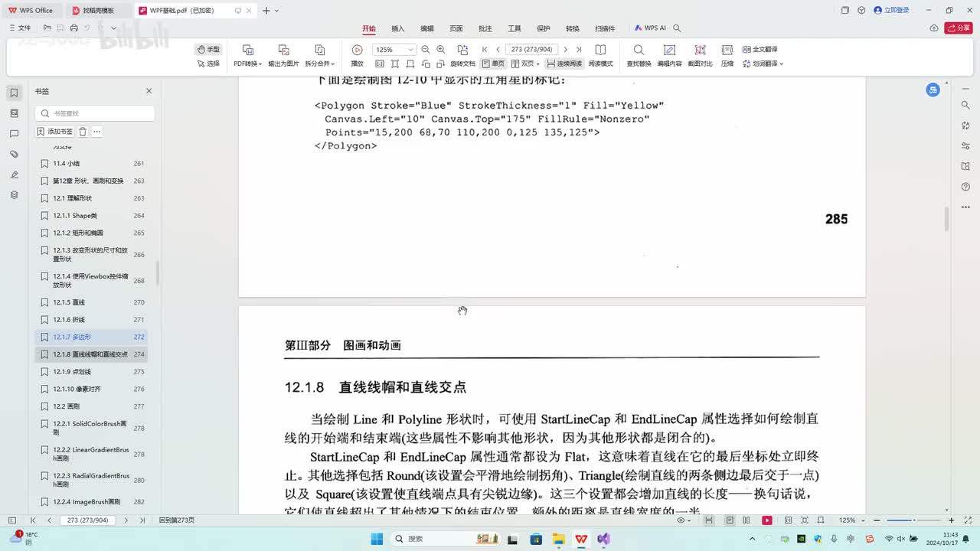Image resolution: width=980 pixels, height=551 pixels.
Task: Click the print icon in quick access bar
Action: (73, 28)
